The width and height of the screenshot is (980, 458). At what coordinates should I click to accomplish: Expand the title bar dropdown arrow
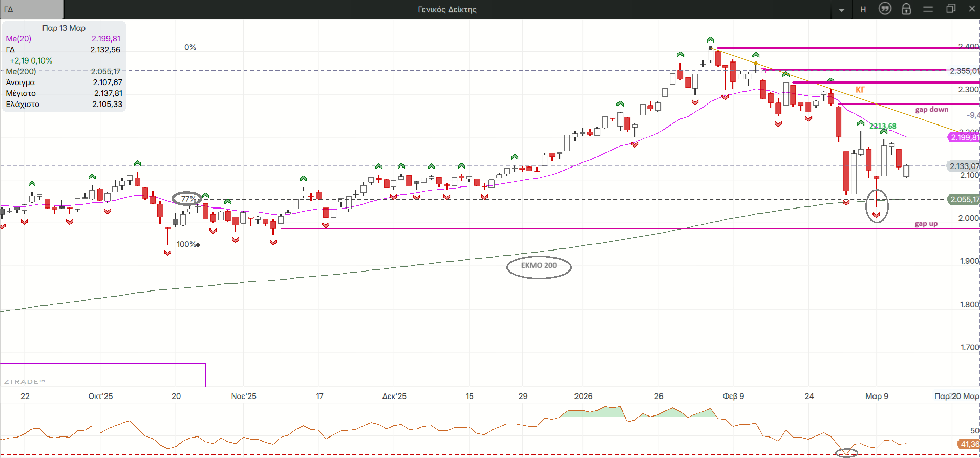842,10
